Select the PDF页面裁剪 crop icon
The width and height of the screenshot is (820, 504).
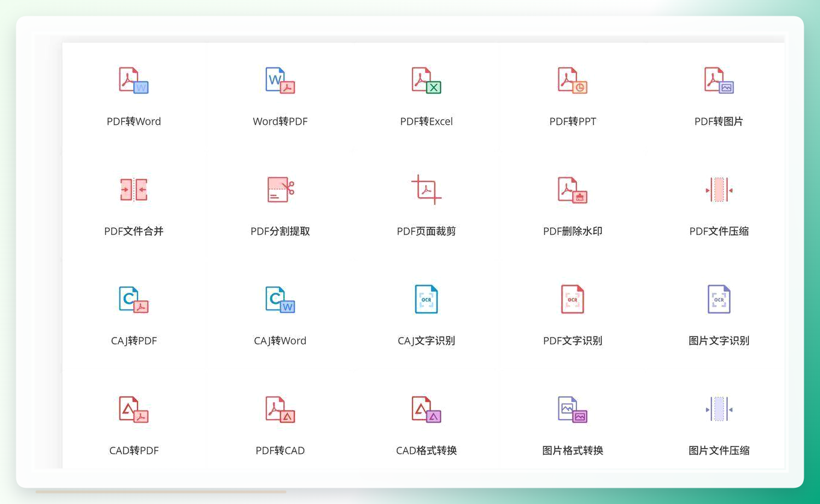(426, 190)
